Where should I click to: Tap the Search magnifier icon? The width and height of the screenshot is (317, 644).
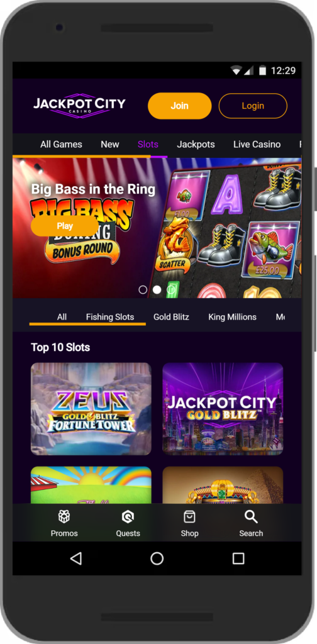coord(251,517)
